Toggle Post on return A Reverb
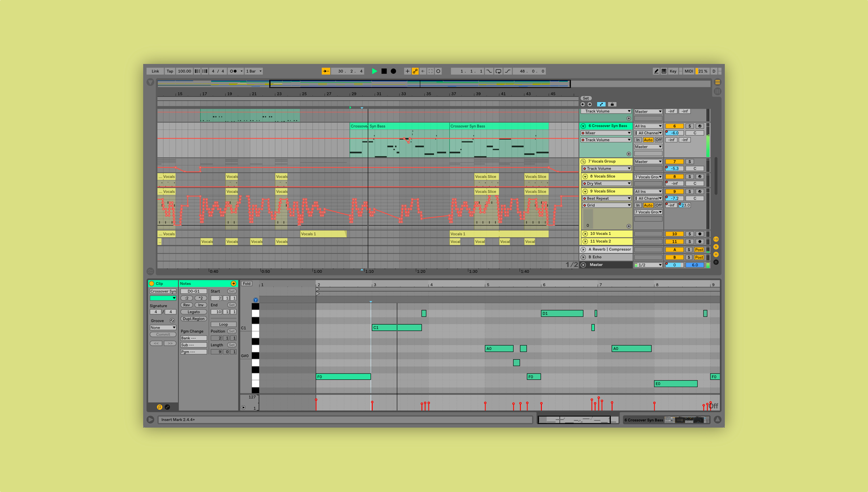The height and width of the screenshot is (492, 868). click(x=699, y=250)
